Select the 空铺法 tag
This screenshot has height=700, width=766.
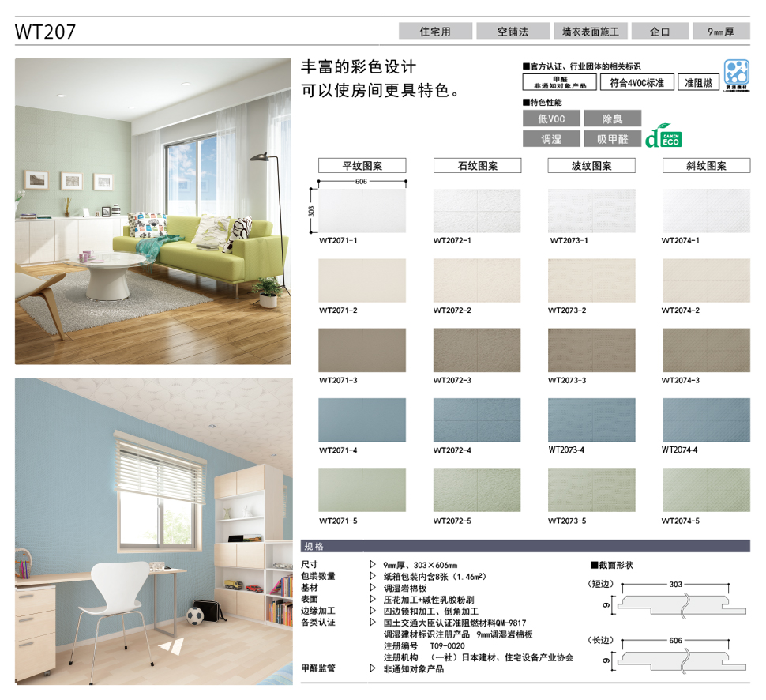[513, 32]
